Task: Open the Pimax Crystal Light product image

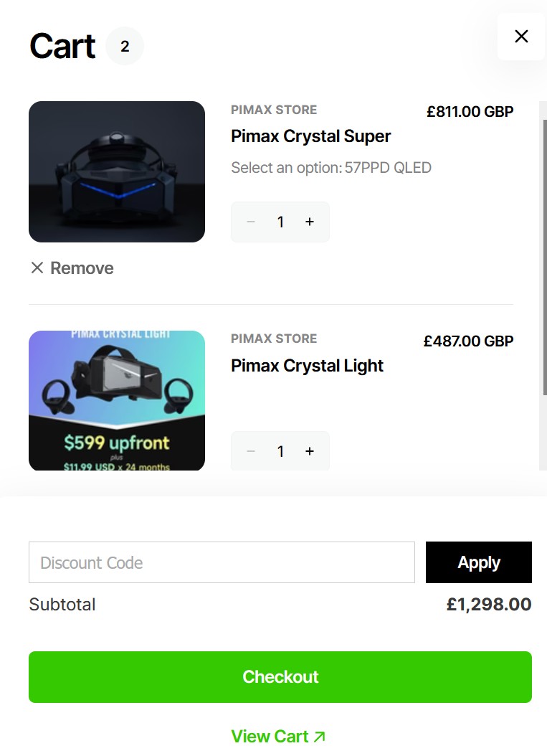Action: (117, 401)
